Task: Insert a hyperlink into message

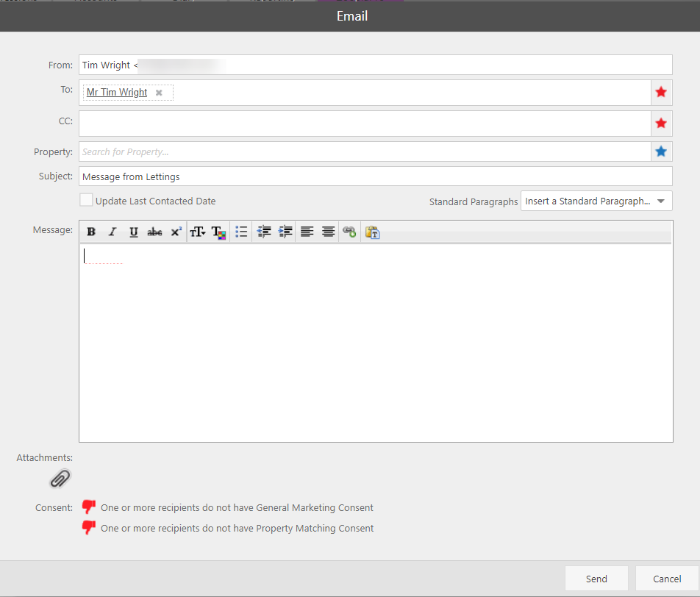Action: pos(349,232)
